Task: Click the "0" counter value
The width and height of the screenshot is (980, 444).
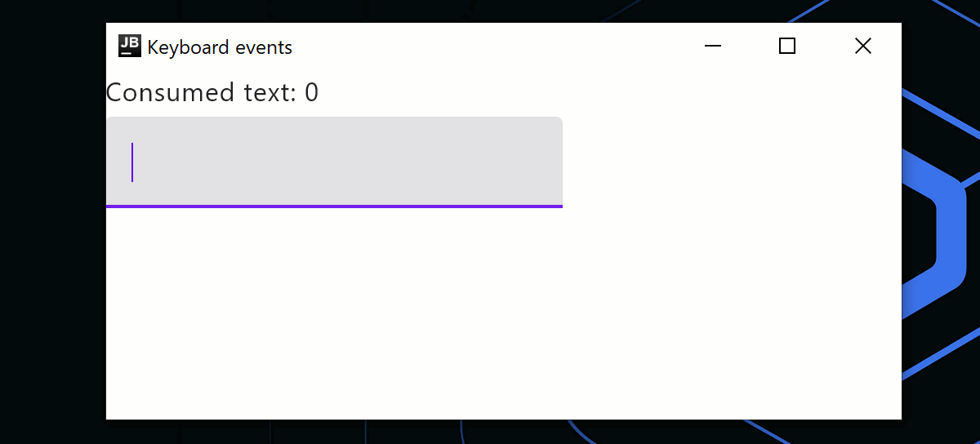Action: click(312, 93)
